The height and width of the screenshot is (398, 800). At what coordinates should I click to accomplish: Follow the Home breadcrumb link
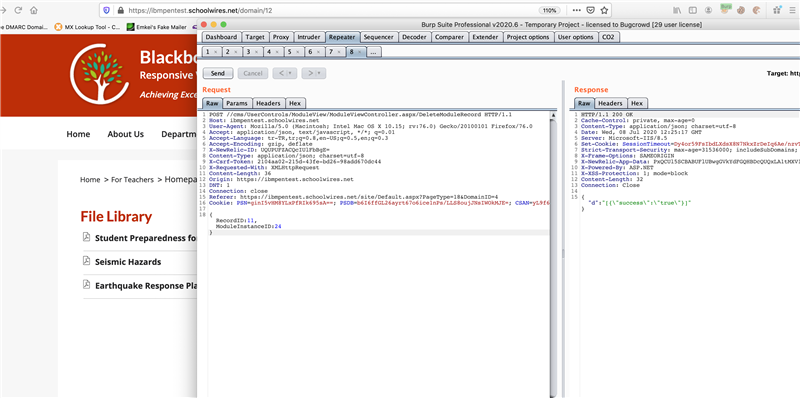coord(90,180)
